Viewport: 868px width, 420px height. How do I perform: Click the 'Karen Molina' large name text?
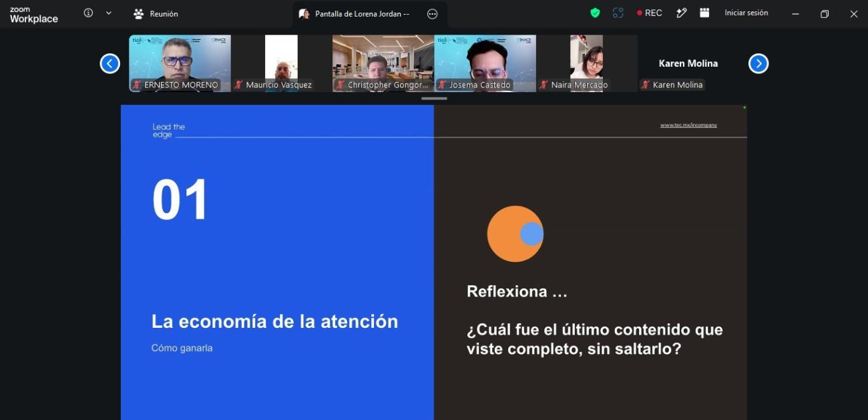688,63
